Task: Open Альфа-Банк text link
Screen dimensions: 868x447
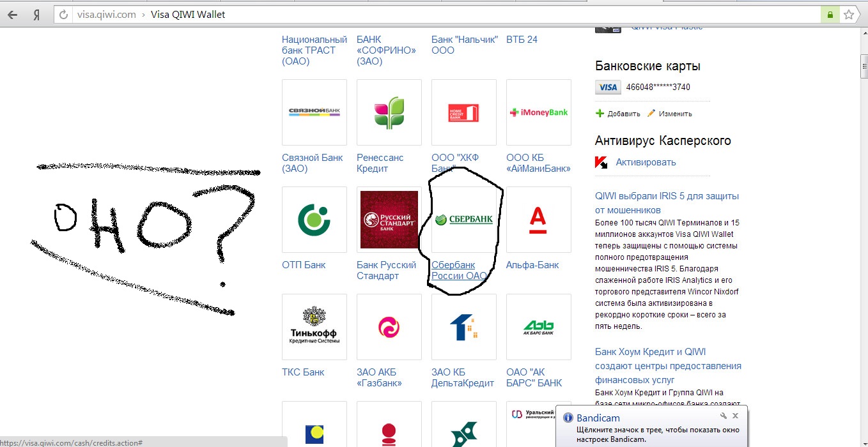Action: pos(532,265)
